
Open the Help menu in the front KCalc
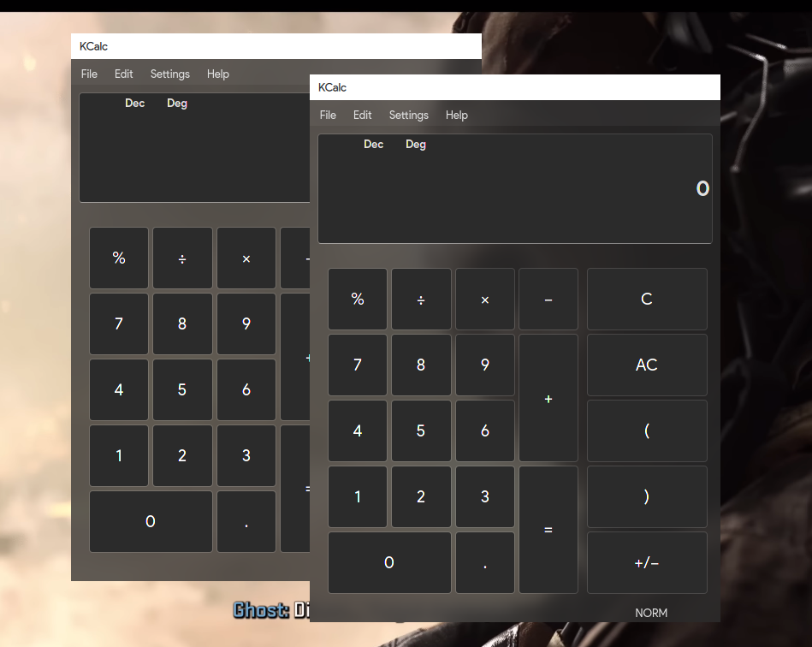click(456, 115)
